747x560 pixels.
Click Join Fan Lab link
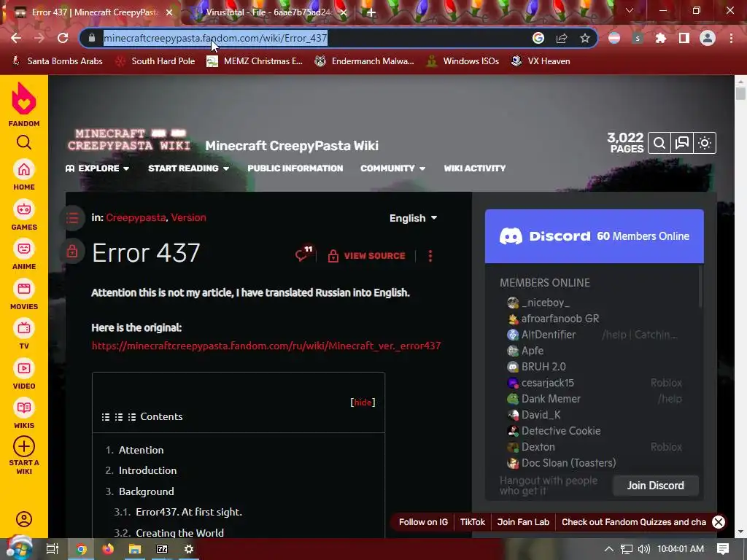(523, 522)
